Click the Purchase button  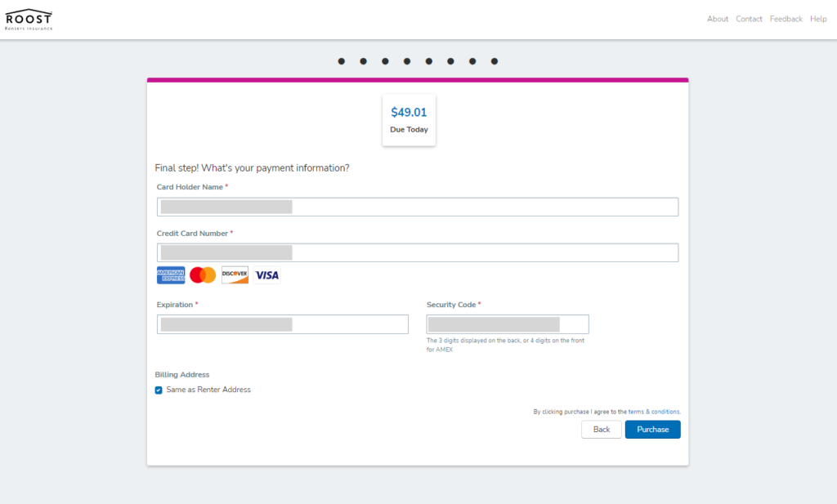653,430
